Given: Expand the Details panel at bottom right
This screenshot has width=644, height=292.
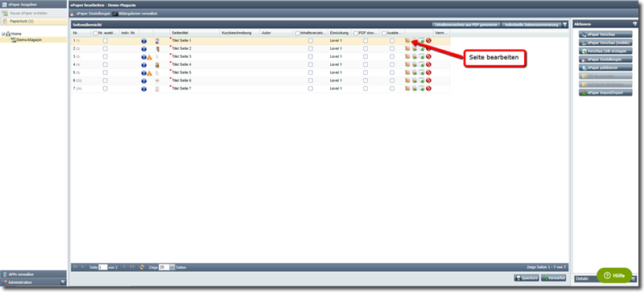Looking at the screenshot, I should [634, 279].
